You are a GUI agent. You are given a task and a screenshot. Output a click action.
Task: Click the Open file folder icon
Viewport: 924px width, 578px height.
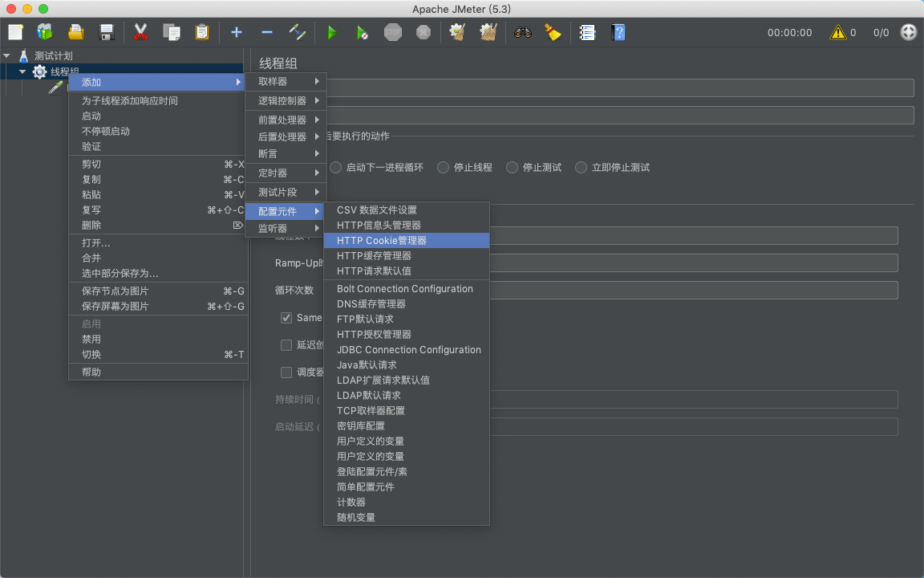pyautogui.click(x=75, y=32)
